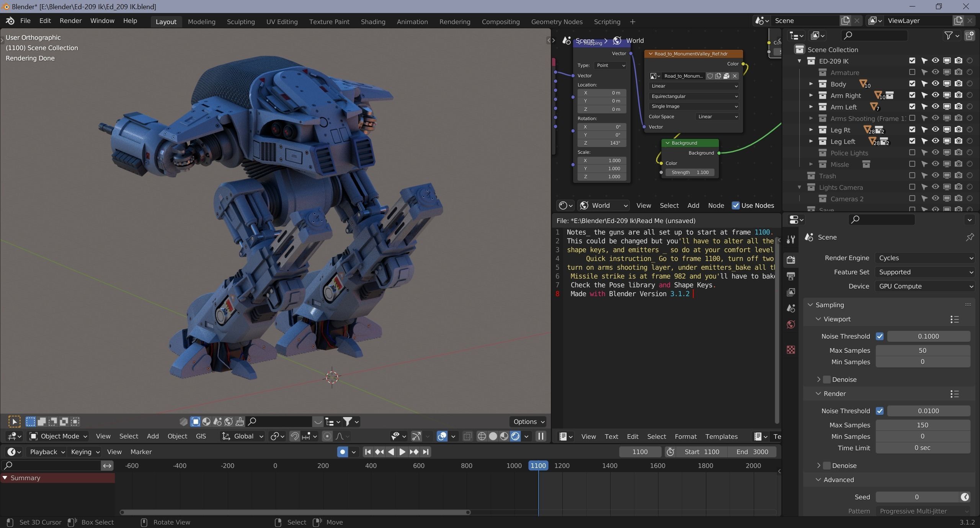Enable the Police Lights collection checkbox
Viewport: 980px width, 528px height.
912,152
